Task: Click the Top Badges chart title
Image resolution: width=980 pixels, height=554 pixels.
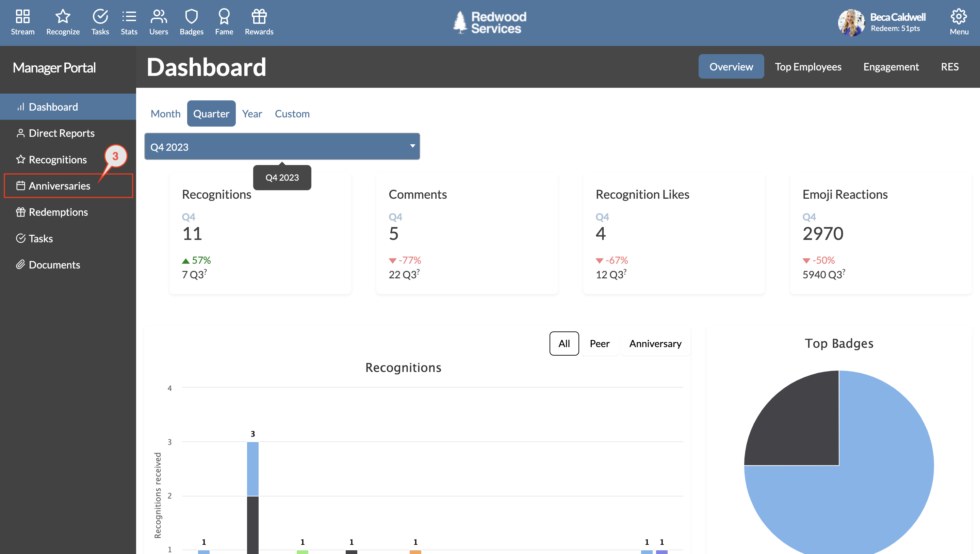Action: 839,343
